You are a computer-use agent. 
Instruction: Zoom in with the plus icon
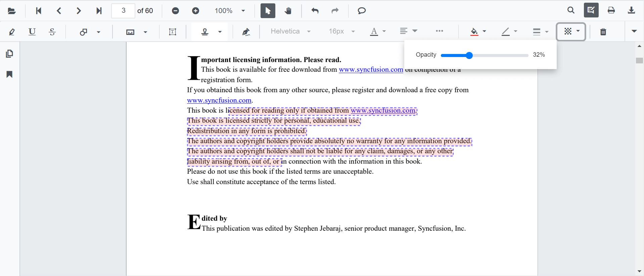[195, 11]
